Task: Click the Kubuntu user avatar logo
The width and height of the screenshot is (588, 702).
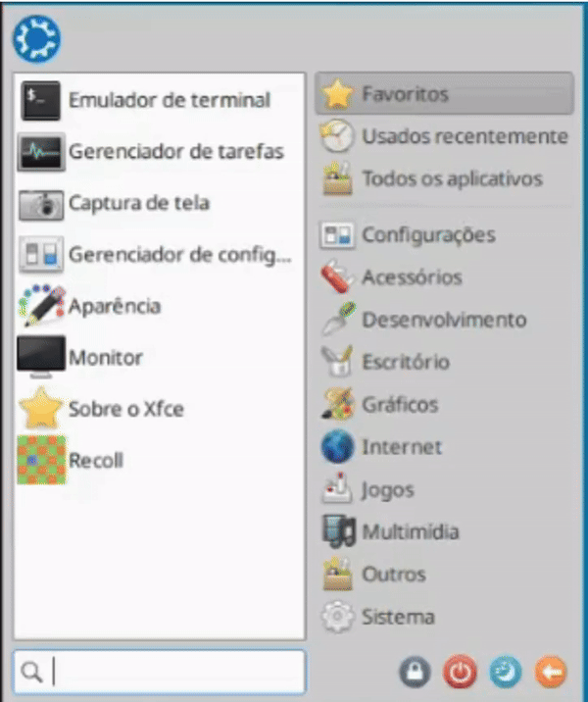Action: pos(36,39)
